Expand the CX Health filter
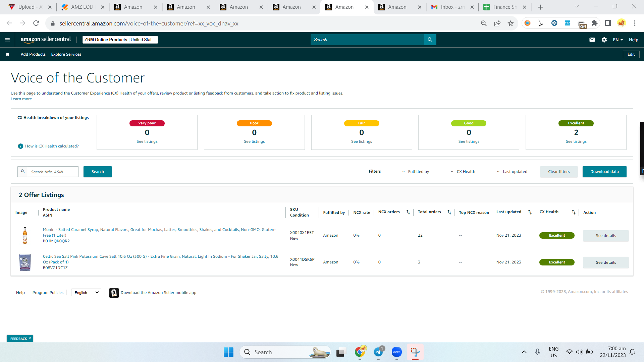Screen dimensions: 644x362 coord(463,172)
